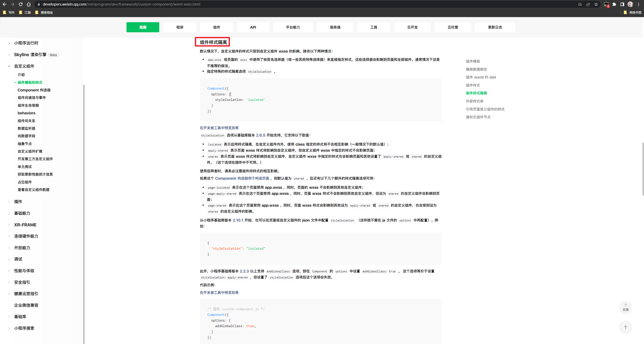Jump to 外部样式类 in right outline

tap(474, 101)
